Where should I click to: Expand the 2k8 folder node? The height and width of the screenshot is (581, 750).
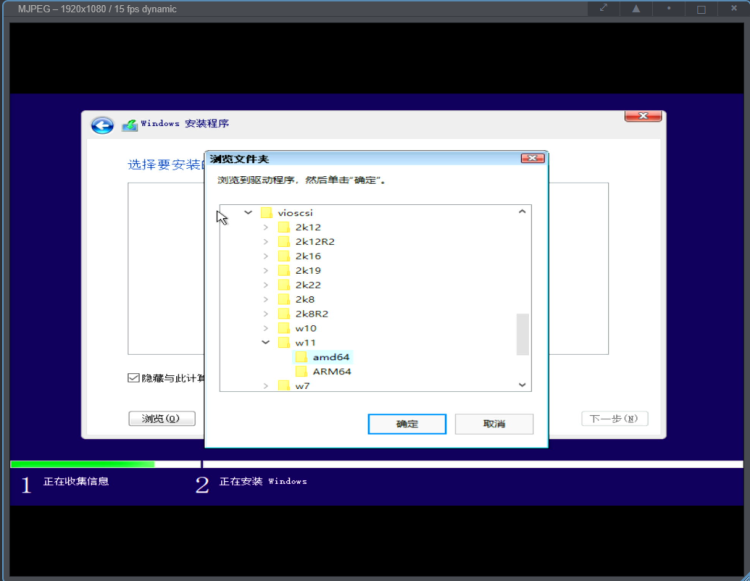(266, 299)
